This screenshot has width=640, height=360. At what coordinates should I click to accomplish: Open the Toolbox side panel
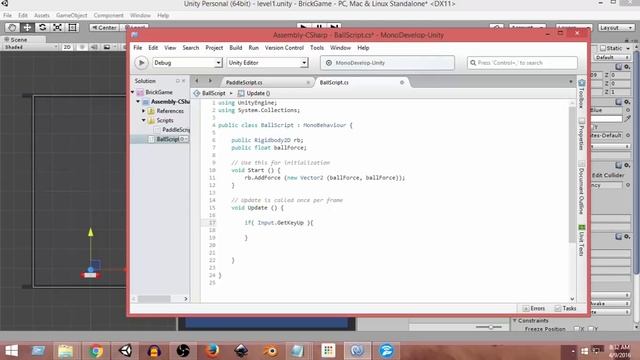(582, 93)
